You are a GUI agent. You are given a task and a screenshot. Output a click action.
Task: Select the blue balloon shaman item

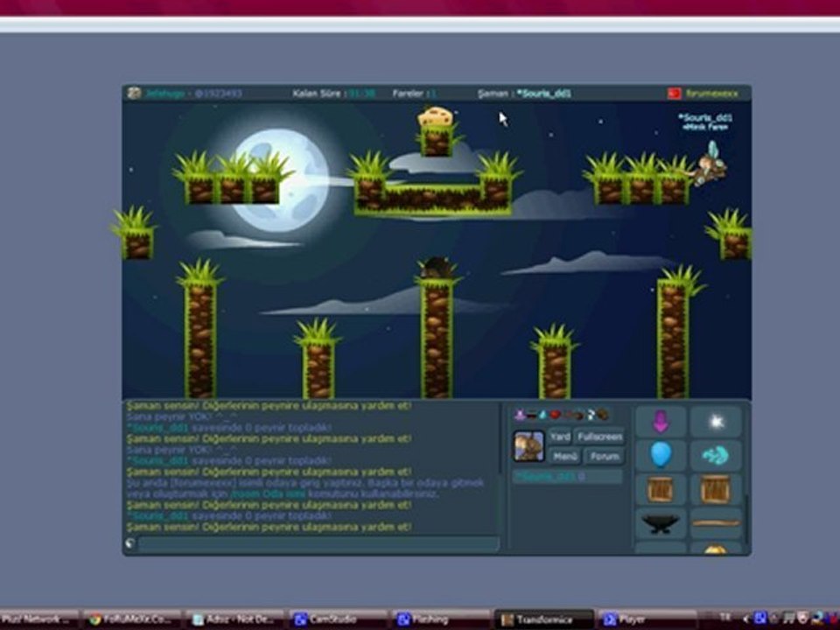[x=661, y=455]
